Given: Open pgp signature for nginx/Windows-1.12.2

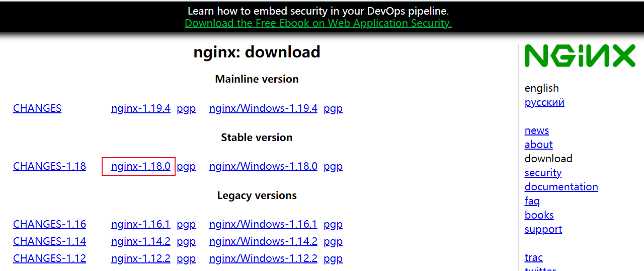Looking at the screenshot, I should (333, 258).
